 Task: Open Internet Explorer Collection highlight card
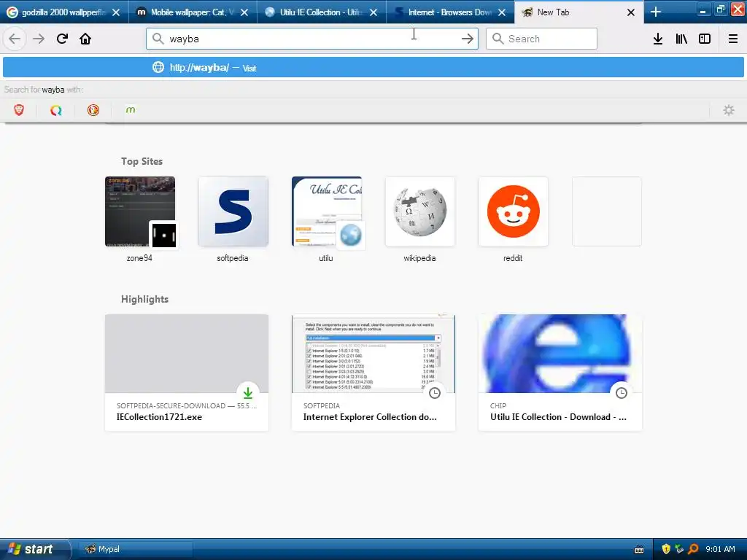tap(373, 373)
